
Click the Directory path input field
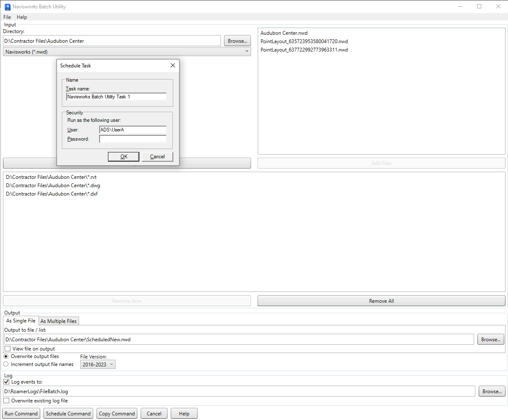(x=112, y=41)
